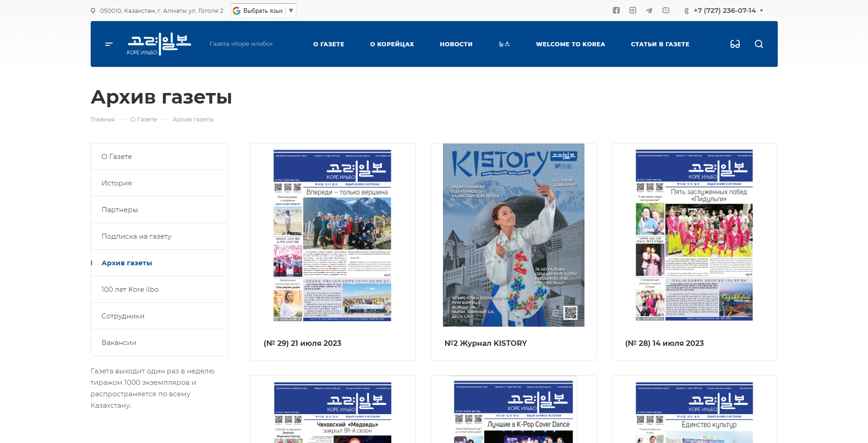Open the language selector dropdown
Image resolution: width=868 pixels, height=443 pixels.
tap(263, 11)
